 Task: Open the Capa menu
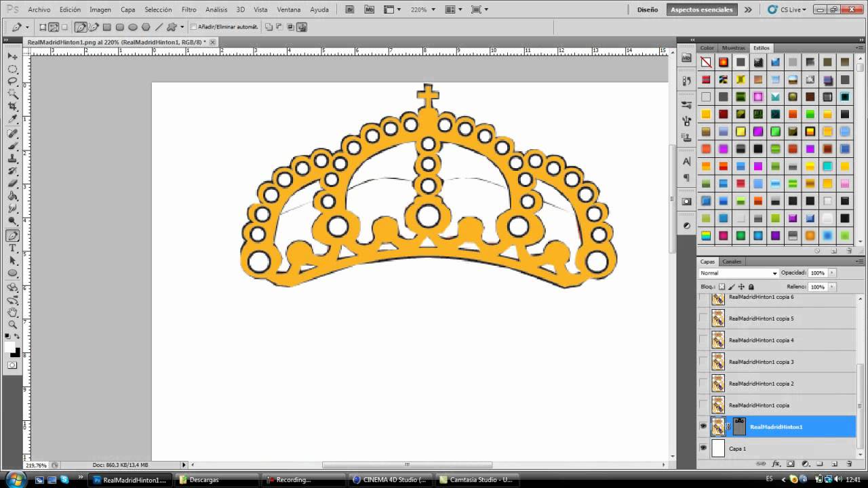coord(127,9)
